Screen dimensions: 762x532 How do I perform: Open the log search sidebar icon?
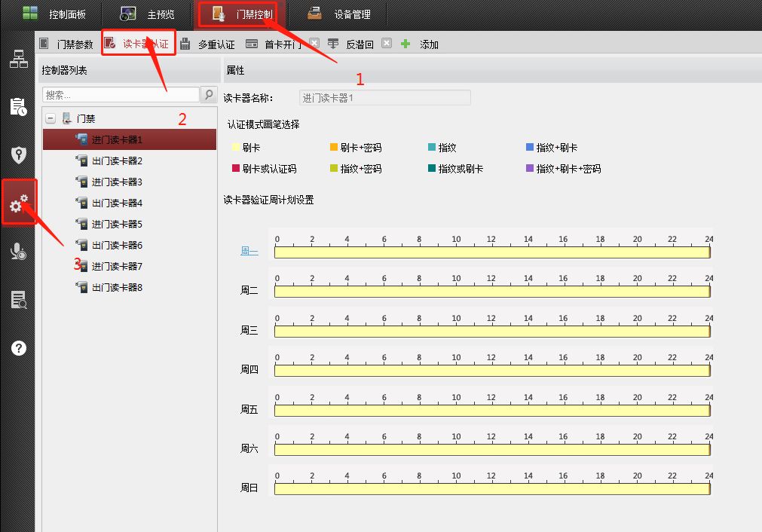(18, 300)
